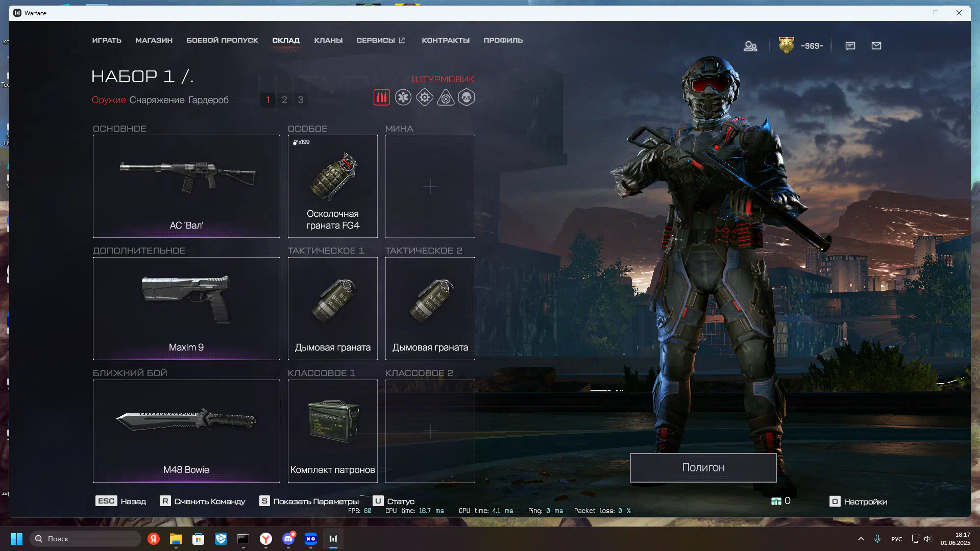Click the РУС language indicator
Viewport: 980px width, 551px height.
897,539
